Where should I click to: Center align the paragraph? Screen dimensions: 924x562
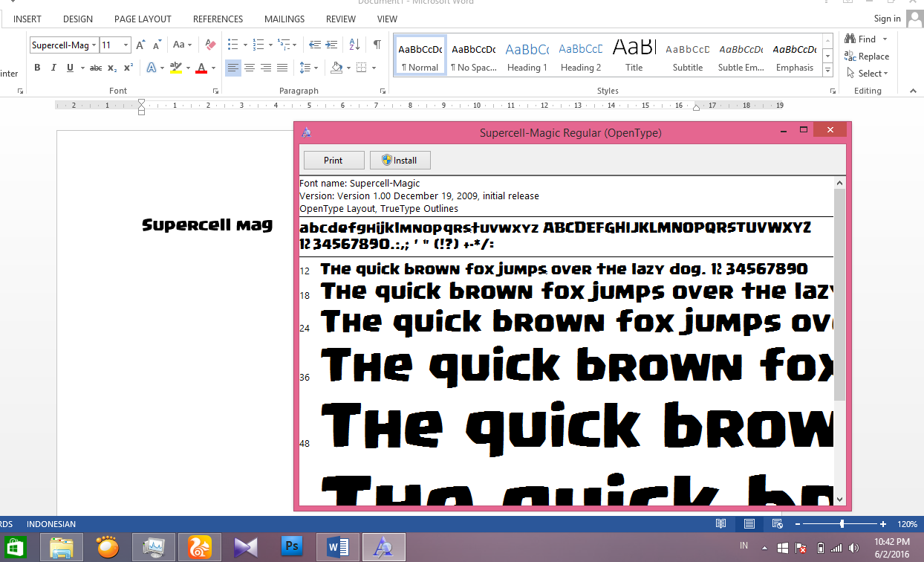point(250,68)
